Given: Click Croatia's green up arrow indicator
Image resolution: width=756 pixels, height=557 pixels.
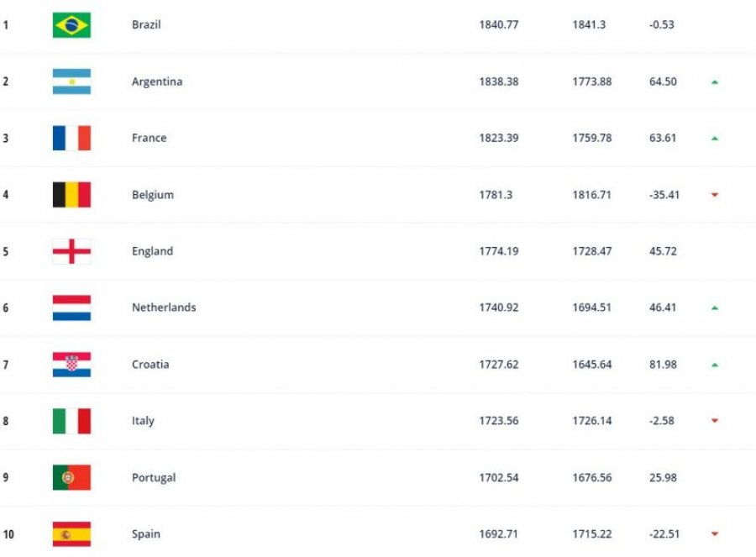Looking at the screenshot, I should point(715,365).
